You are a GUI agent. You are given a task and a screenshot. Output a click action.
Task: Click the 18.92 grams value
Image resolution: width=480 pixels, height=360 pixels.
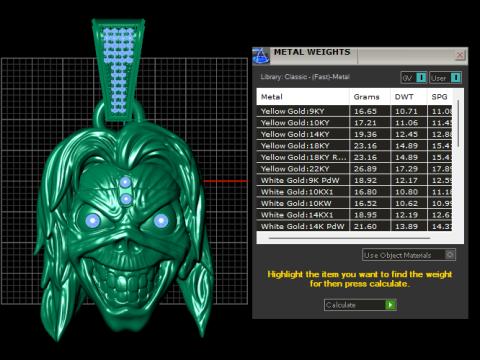365,180
